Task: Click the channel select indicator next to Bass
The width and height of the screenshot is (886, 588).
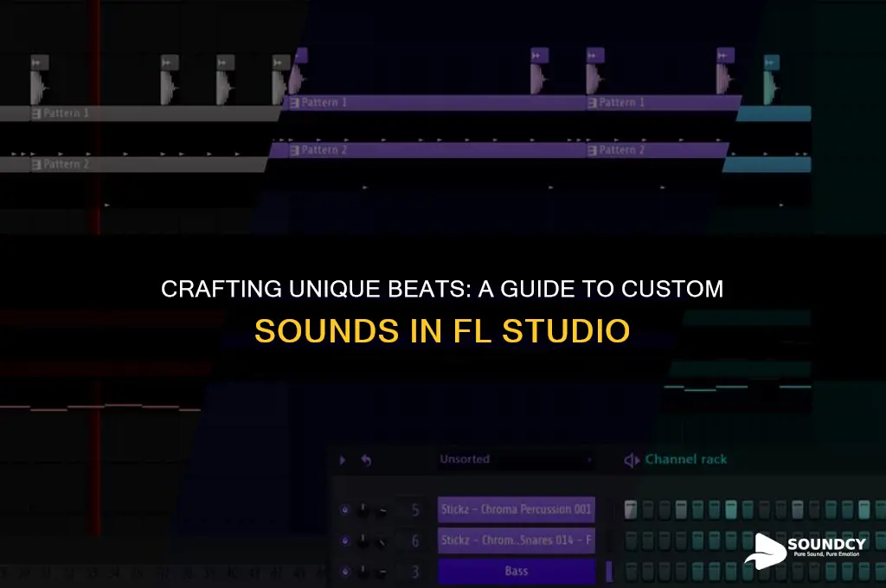Action: pos(609,571)
